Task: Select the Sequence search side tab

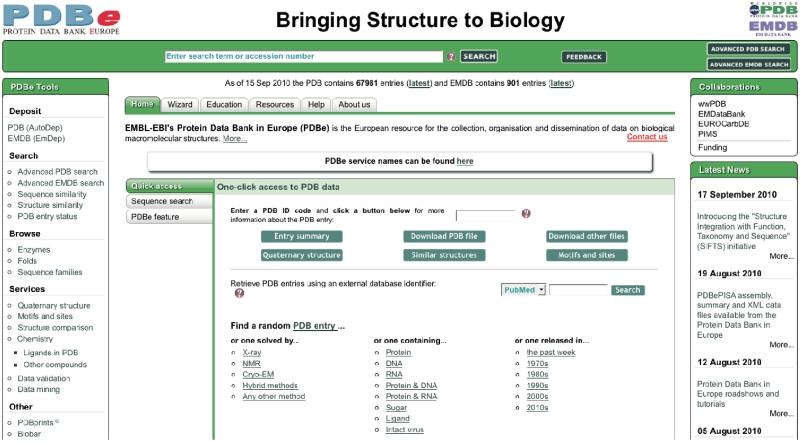Action: pyautogui.click(x=169, y=201)
